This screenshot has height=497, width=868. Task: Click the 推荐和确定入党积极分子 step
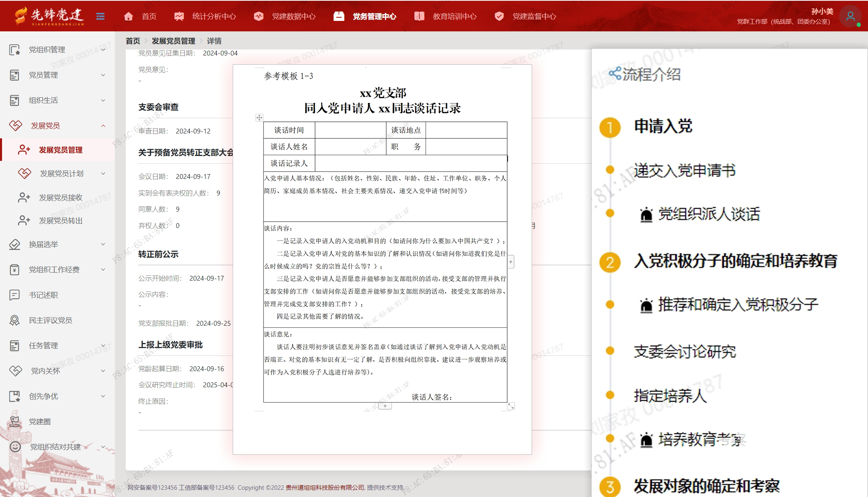738,304
